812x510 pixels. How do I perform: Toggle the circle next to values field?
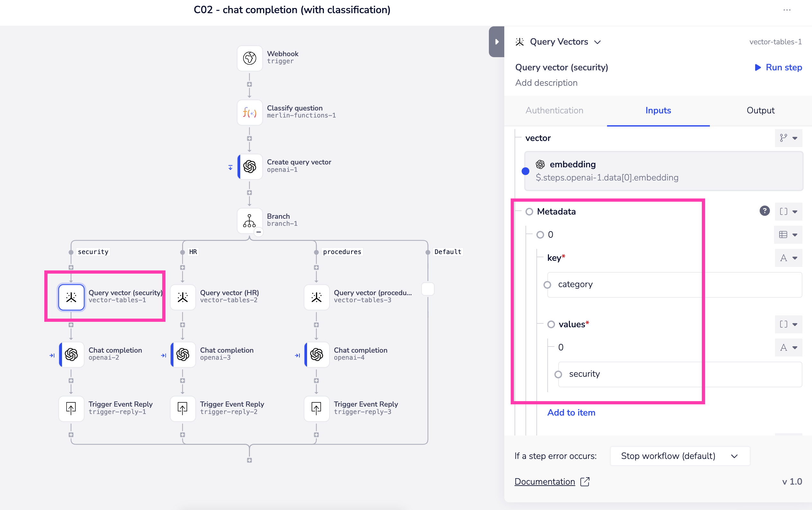pyautogui.click(x=551, y=324)
